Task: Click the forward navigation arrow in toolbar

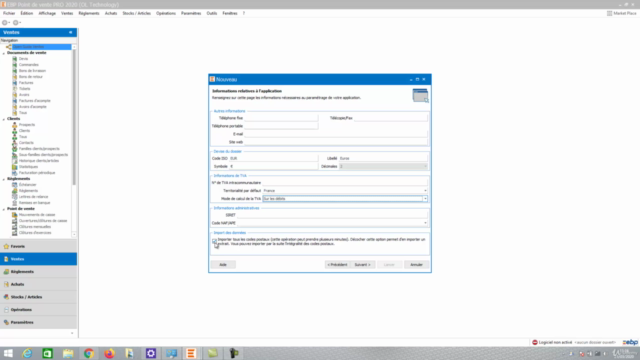Action: (16, 23)
